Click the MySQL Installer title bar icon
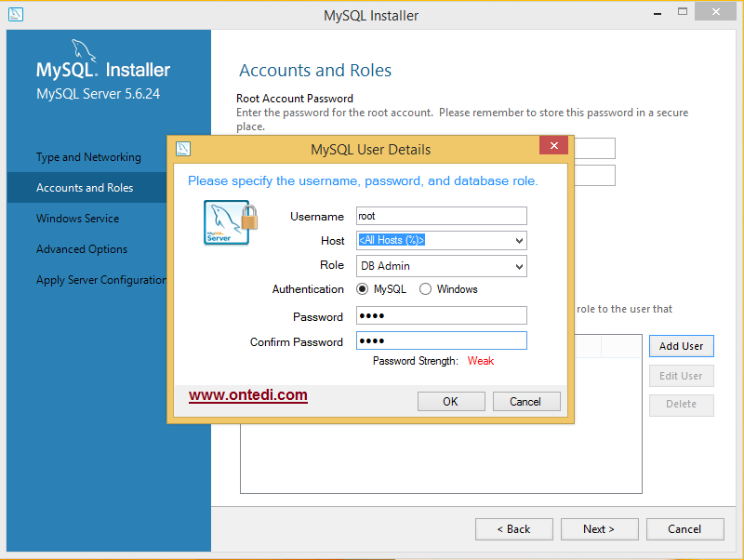 16,14
